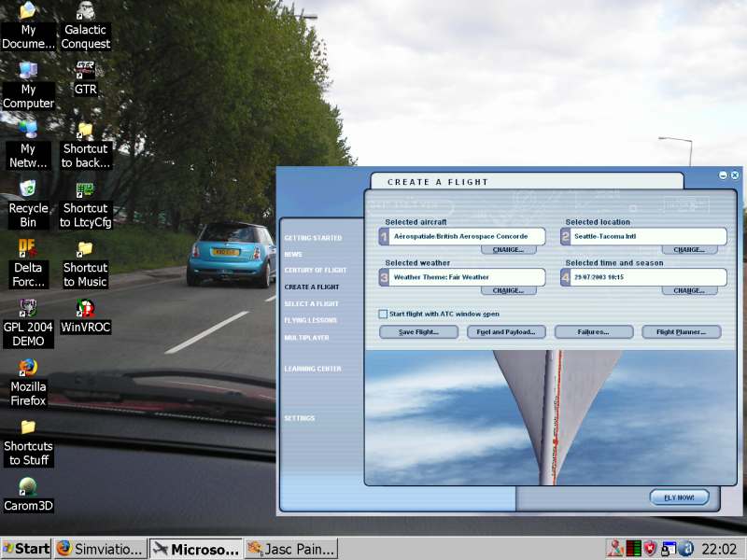Switch to Jasc Paint Shop taskbar button
This screenshot has width=747, height=560.
tap(291, 549)
